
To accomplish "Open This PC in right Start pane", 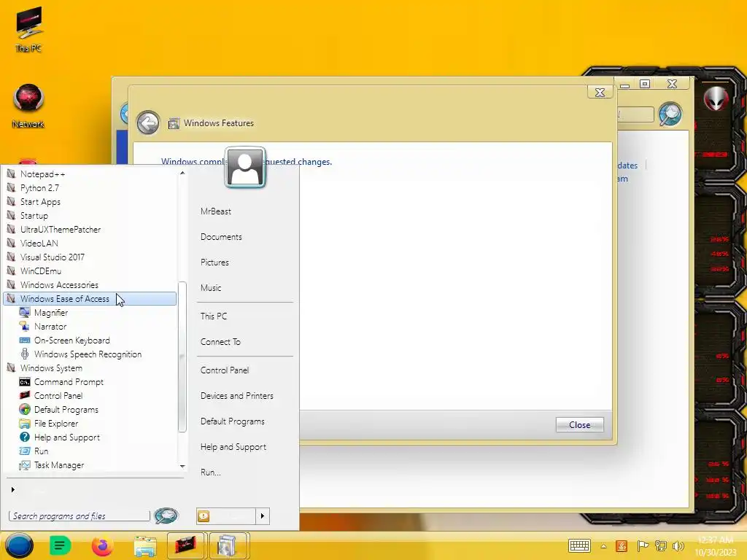I will coord(214,316).
